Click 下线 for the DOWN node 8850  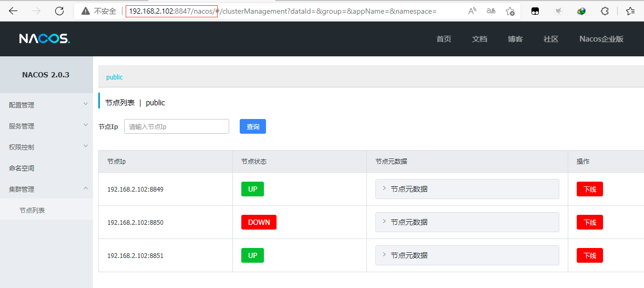click(x=589, y=222)
